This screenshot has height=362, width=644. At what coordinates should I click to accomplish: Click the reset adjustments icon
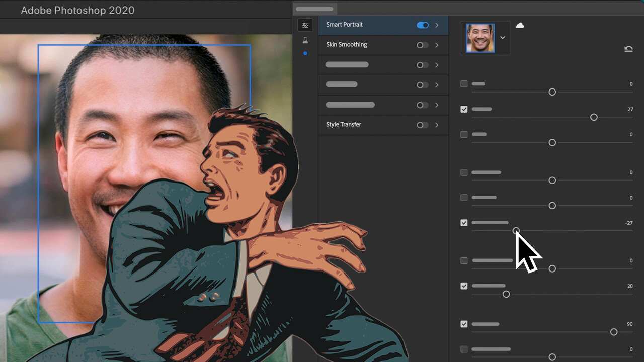tap(628, 48)
